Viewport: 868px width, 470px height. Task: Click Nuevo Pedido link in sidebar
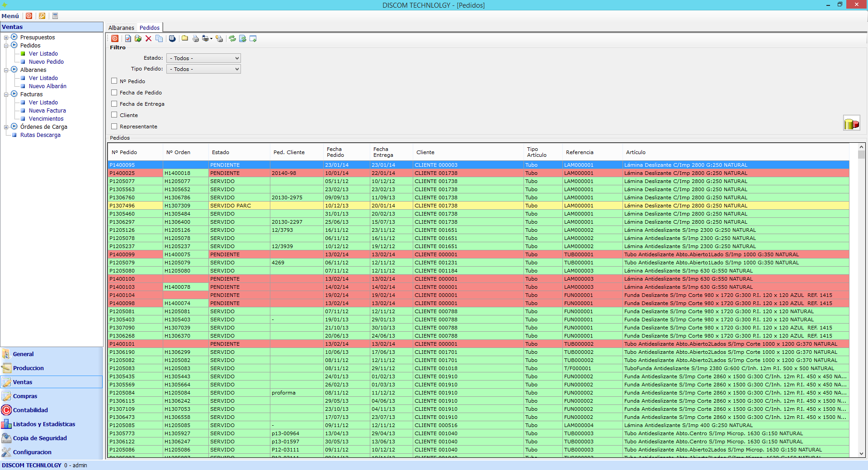46,62
